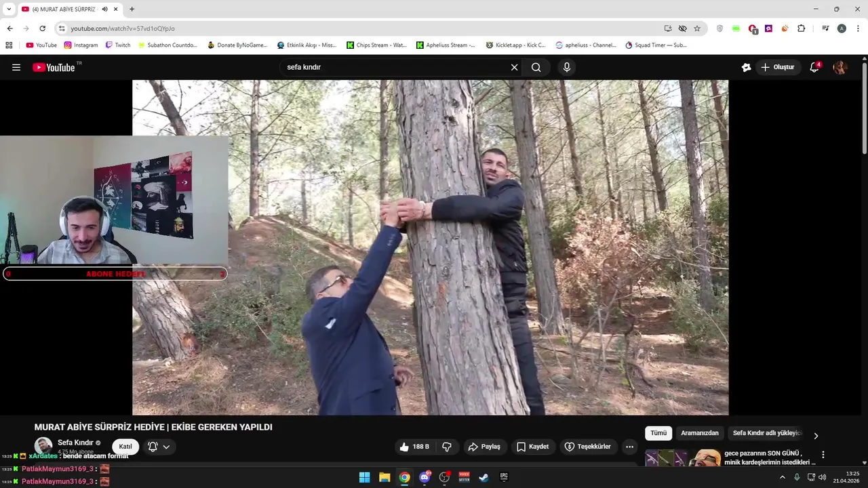Click the video player frame
Image resolution: width=868 pixels, height=488 pixels.
pyautogui.click(x=431, y=247)
